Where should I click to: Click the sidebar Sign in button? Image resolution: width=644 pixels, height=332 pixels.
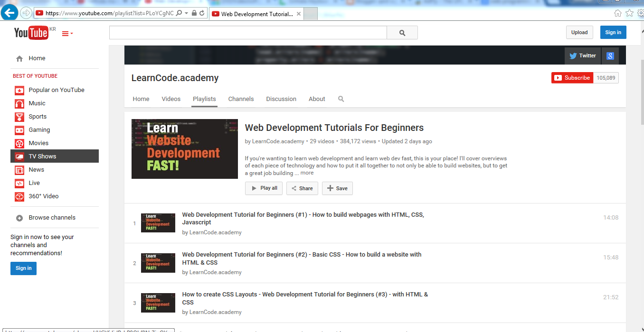[x=23, y=268]
